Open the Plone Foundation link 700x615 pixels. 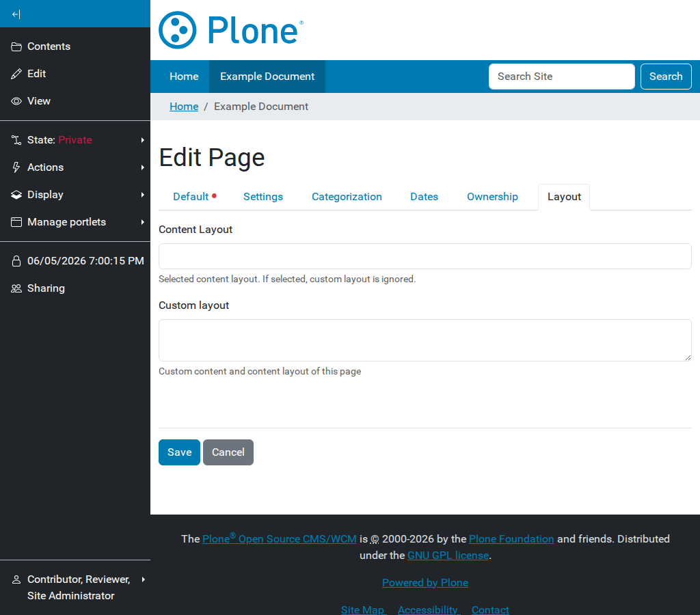tap(511, 538)
